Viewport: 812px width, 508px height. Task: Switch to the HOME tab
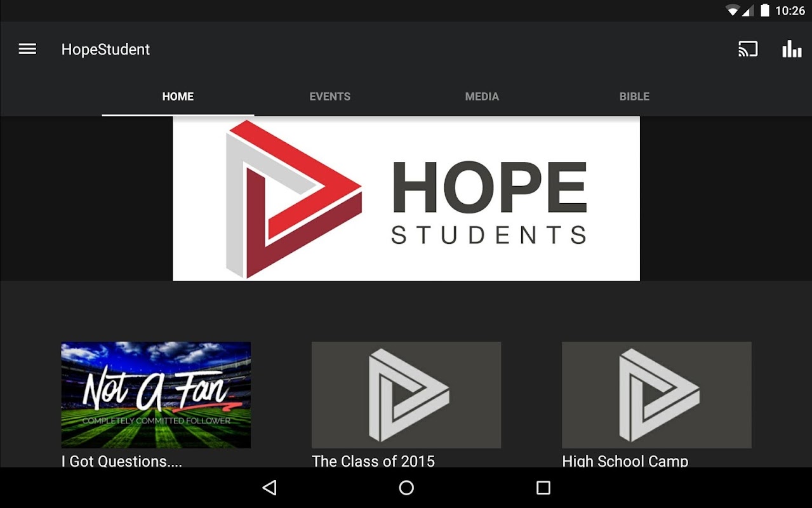click(178, 97)
